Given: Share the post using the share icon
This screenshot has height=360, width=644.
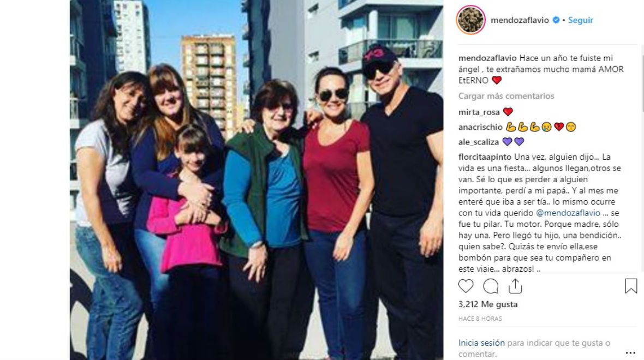Looking at the screenshot, I should pyautogui.click(x=515, y=286).
